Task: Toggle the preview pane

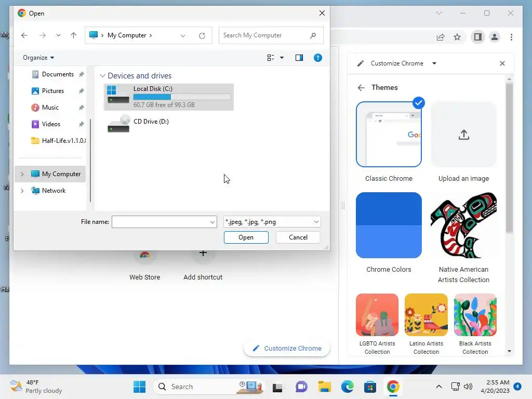Action: pyautogui.click(x=299, y=58)
